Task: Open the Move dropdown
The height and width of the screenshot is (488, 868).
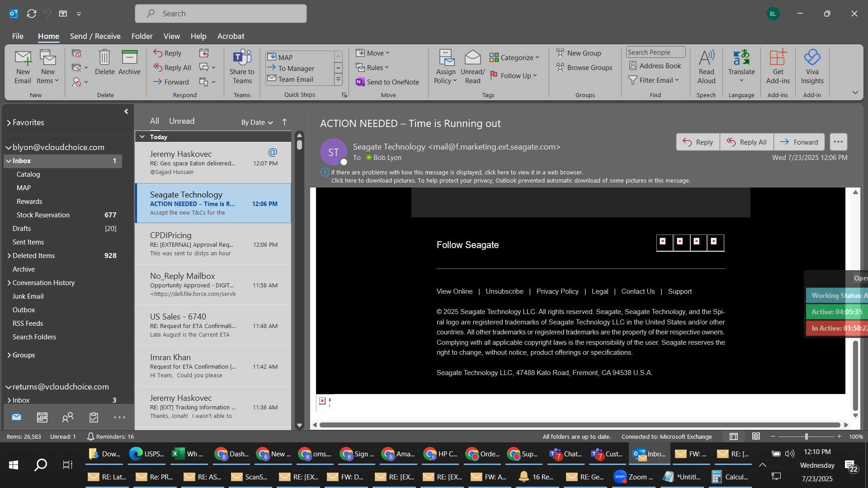Action: [x=373, y=53]
